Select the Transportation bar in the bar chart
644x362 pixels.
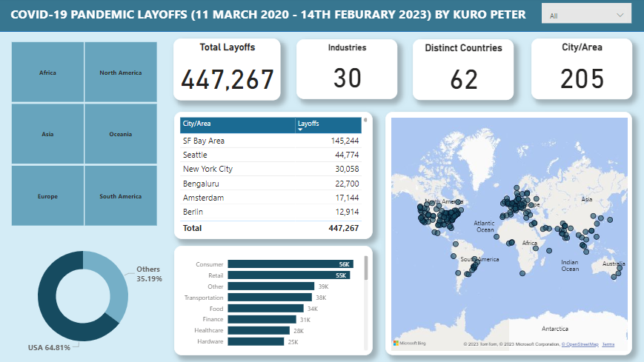click(270, 298)
